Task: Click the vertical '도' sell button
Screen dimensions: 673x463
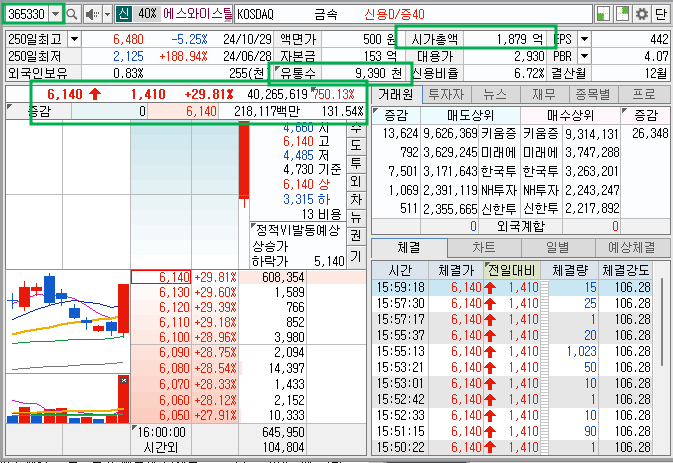Action: point(356,145)
